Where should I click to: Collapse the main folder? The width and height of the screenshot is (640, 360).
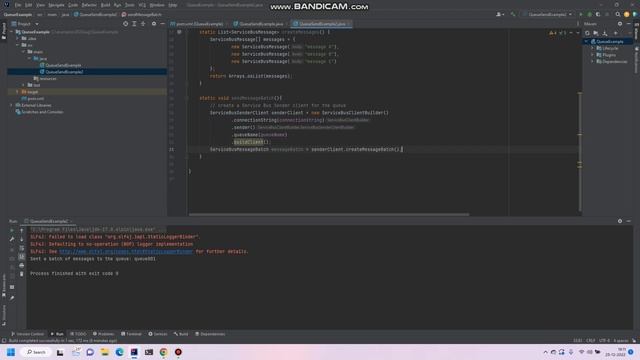coord(24,52)
